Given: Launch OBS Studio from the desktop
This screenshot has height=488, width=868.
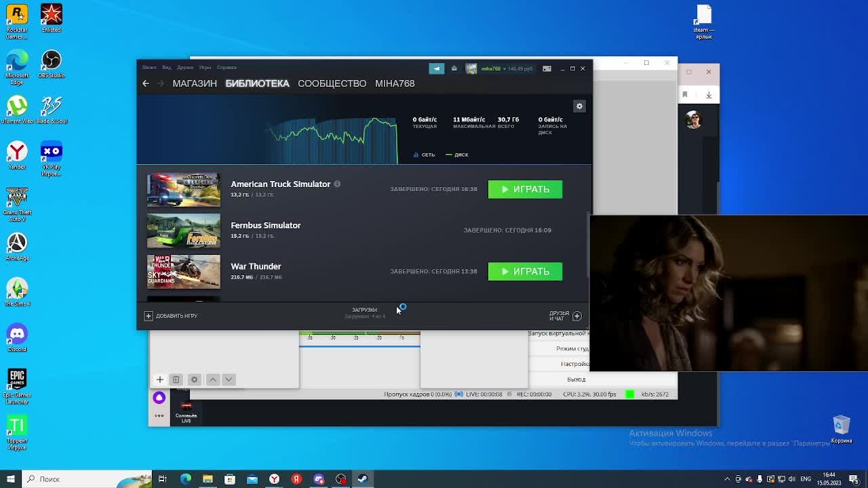Looking at the screenshot, I should tap(52, 64).
